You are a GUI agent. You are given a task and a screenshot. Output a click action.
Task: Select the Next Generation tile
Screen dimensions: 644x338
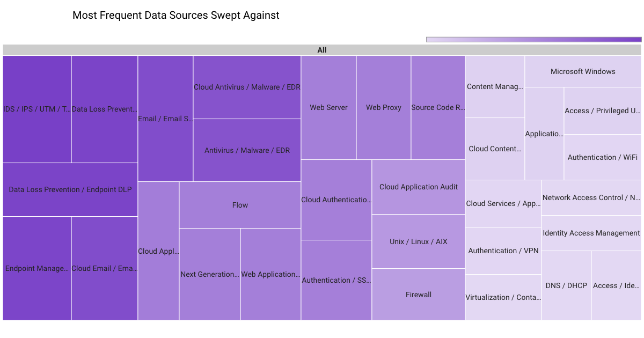(210, 274)
